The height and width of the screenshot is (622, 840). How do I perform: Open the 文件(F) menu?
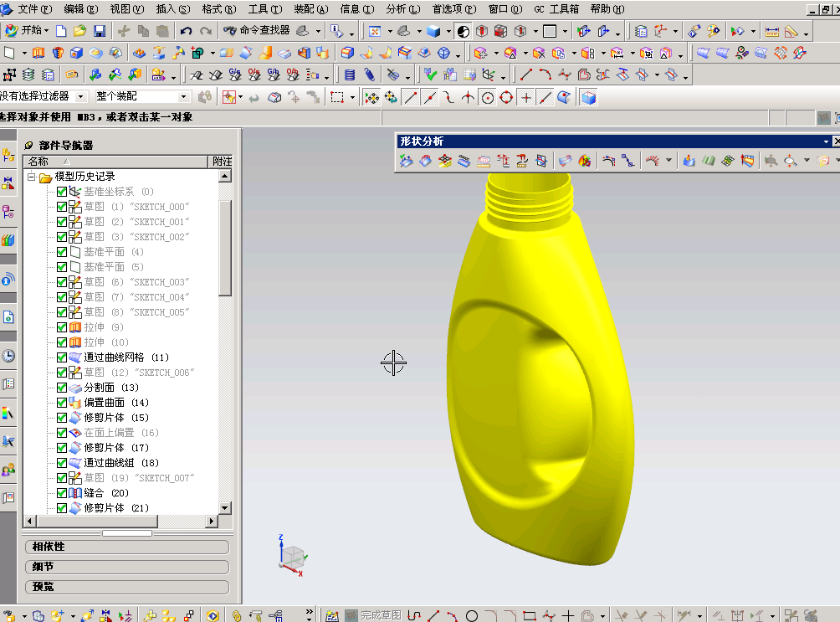click(34, 9)
